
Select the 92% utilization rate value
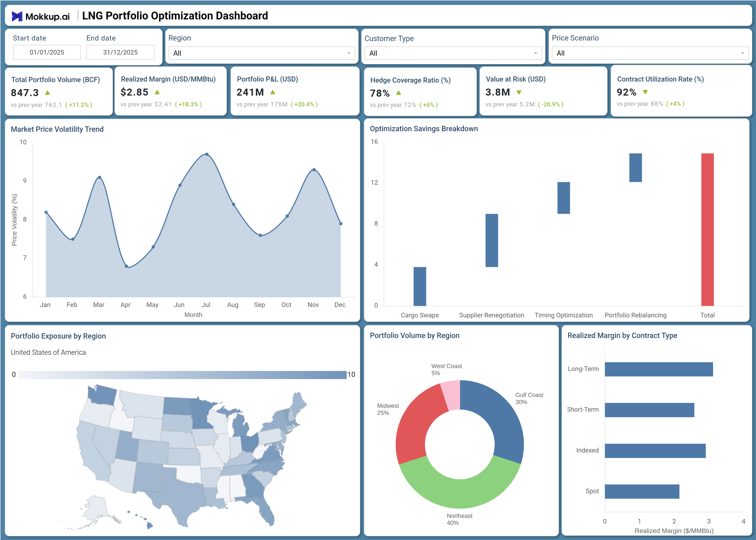click(x=627, y=92)
